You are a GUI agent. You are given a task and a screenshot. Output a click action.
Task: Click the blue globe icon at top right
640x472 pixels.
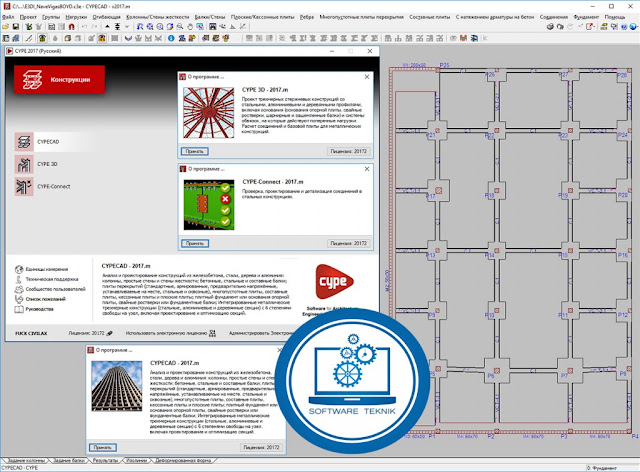point(633,27)
